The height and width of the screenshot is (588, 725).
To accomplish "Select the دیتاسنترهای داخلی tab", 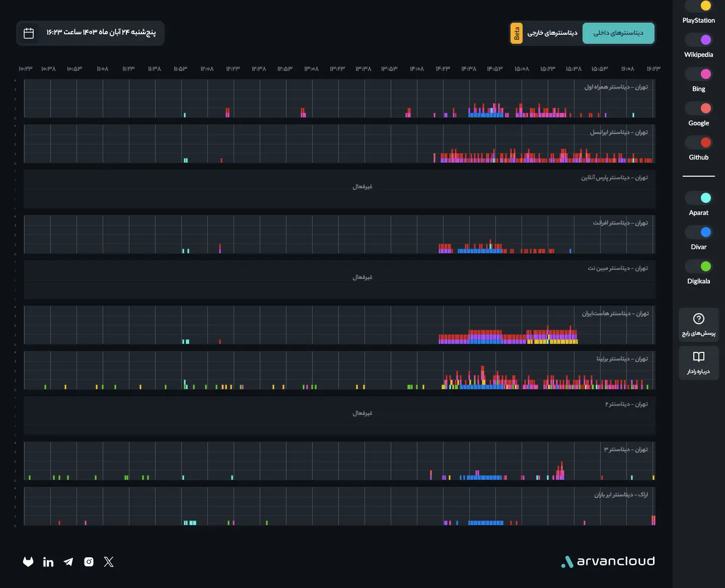I will point(618,33).
